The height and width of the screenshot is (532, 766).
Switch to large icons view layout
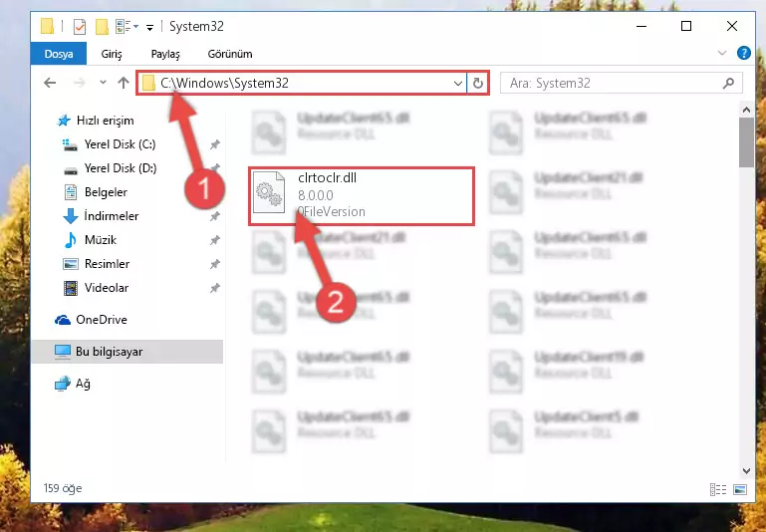740,489
